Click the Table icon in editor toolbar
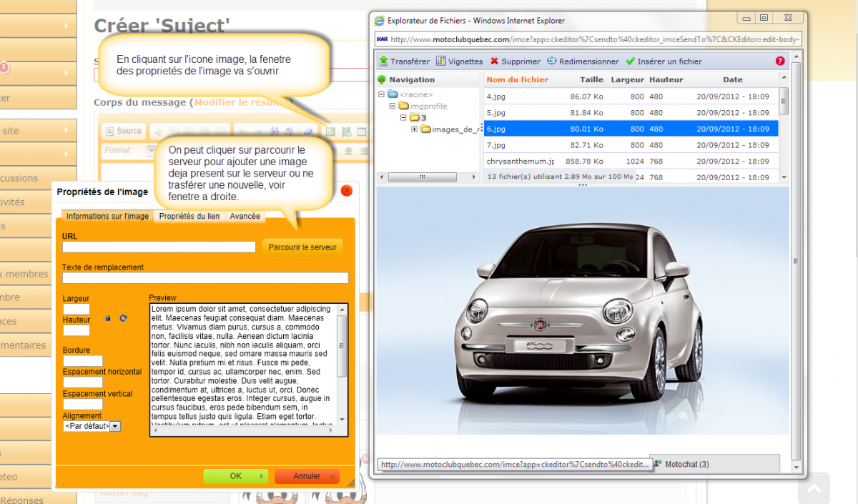The width and height of the screenshot is (858, 504). pos(362,132)
